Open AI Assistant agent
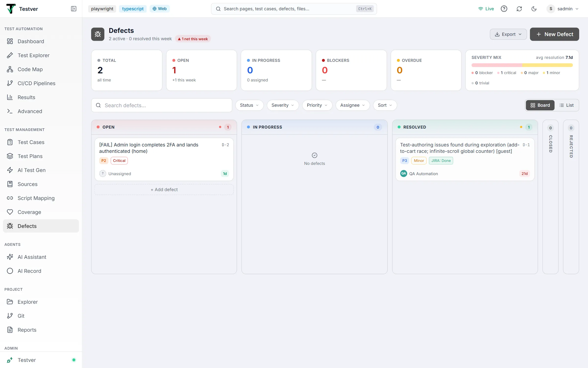588x368 pixels. pos(41,257)
